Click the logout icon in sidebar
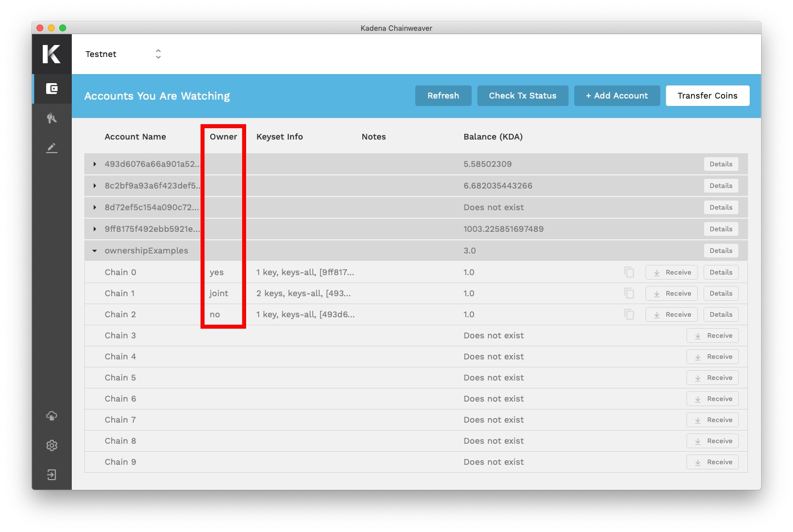 click(x=52, y=475)
